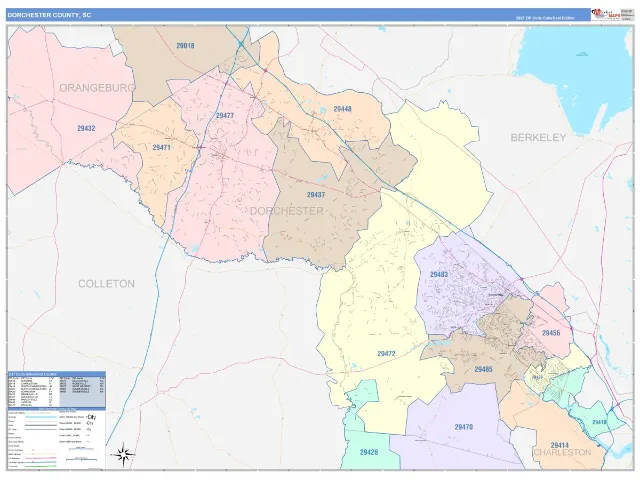Screen dimensions: 640x480
Task: Select ZIP code label 29426
Action: coord(369,452)
